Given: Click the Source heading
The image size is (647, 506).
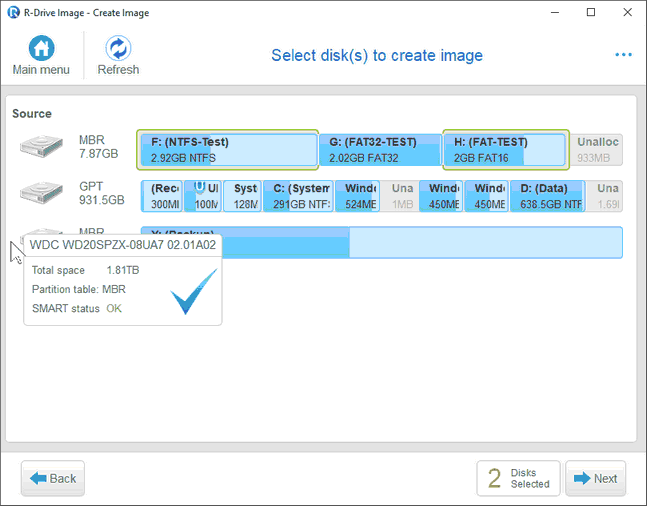Looking at the screenshot, I should click(32, 113).
